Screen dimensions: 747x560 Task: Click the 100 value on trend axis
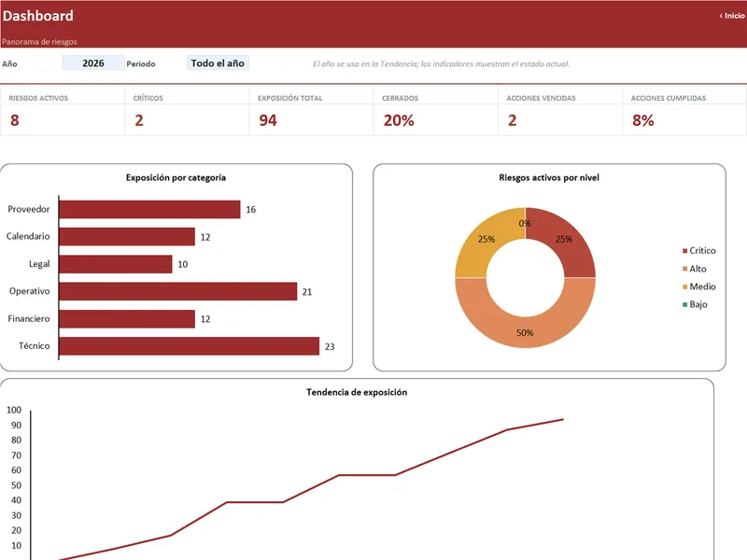coord(14,410)
